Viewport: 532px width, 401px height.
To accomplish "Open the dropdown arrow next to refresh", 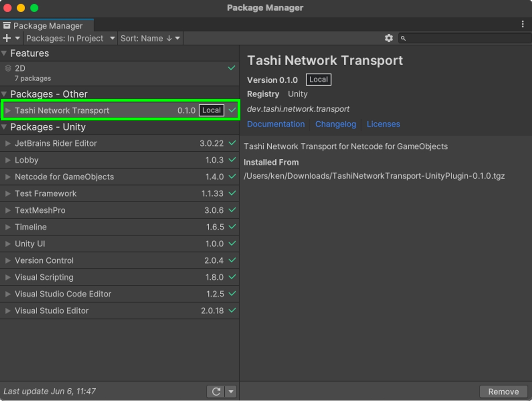I will [x=231, y=391].
